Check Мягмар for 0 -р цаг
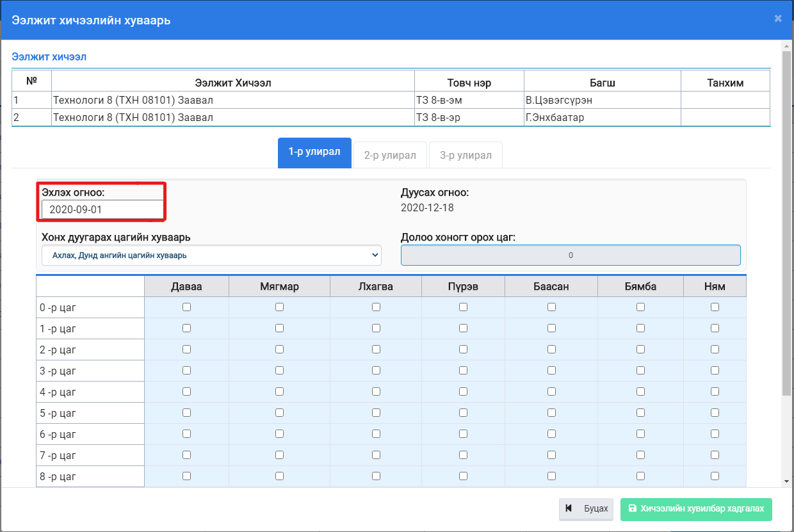Viewport: 794px width, 532px height. 279,307
